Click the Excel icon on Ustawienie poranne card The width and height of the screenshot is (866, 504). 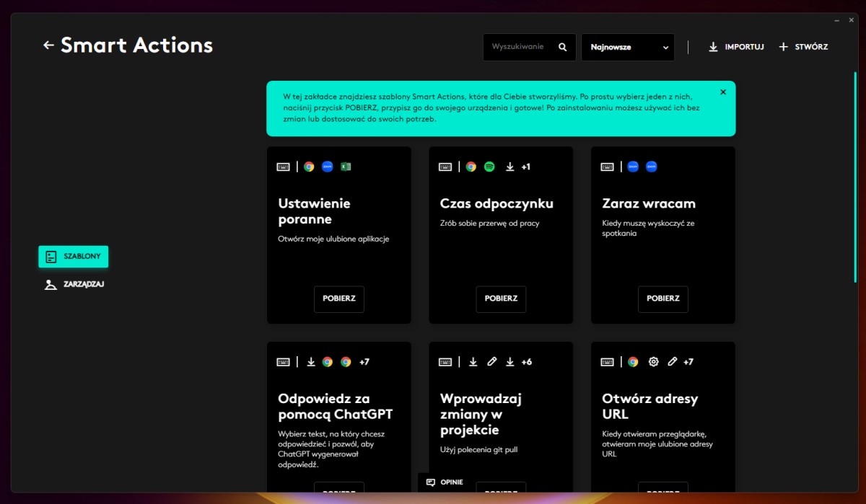[346, 167]
